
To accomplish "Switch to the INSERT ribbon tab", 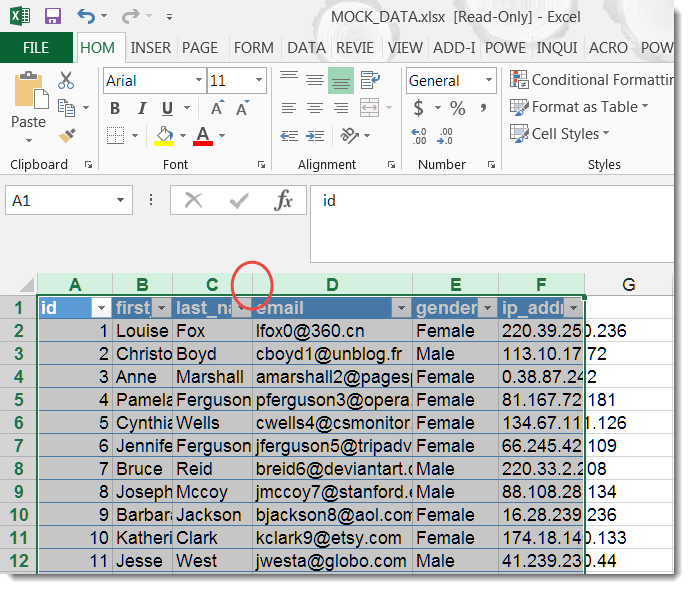I will tap(151, 47).
